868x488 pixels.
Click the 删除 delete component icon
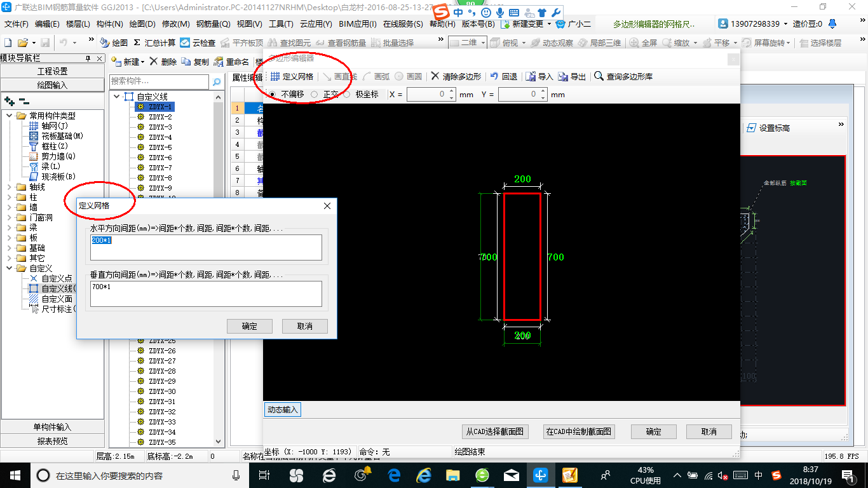[163, 62]
